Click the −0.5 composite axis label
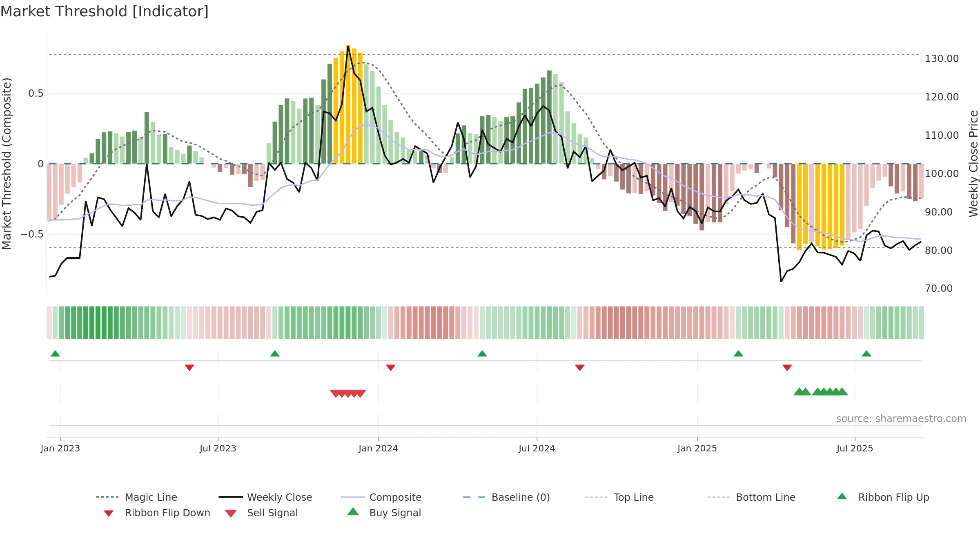This screenshot has width=980, height=551. pyautogui.click(x=32, y=234)
